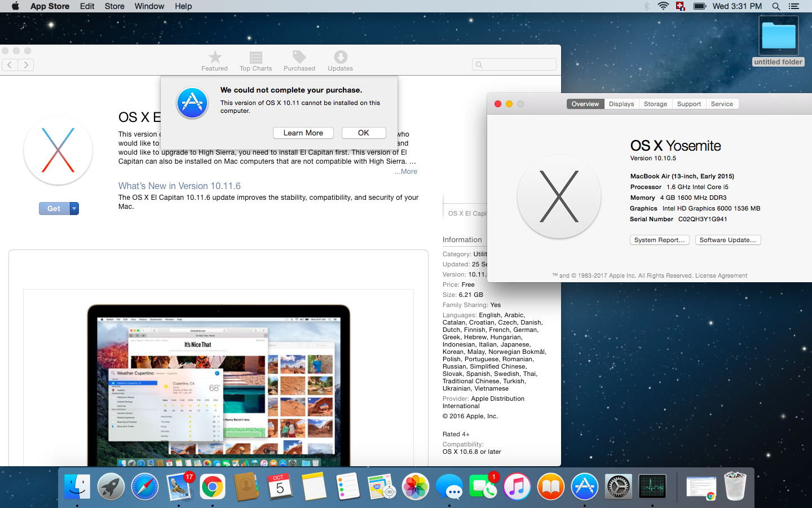
Task: Click the El Capitan app icon
Action: click(x=58, y=150)
